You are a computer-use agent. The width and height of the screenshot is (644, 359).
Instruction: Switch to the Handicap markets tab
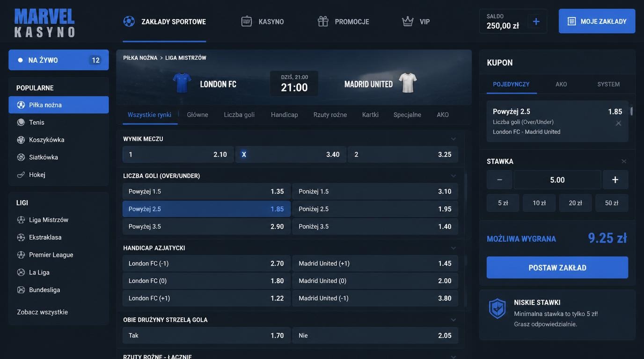tap(285, 115)
